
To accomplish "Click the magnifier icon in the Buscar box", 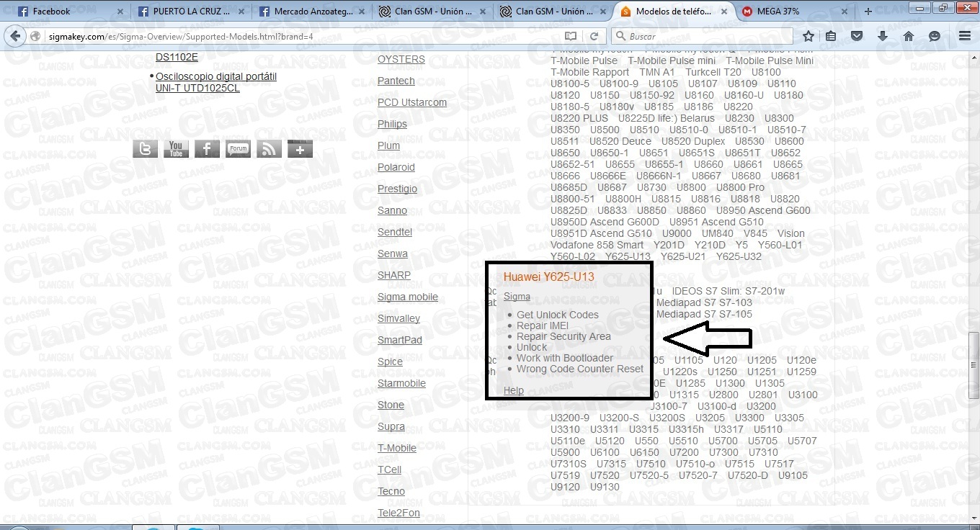I will click(x=620, y=36).
